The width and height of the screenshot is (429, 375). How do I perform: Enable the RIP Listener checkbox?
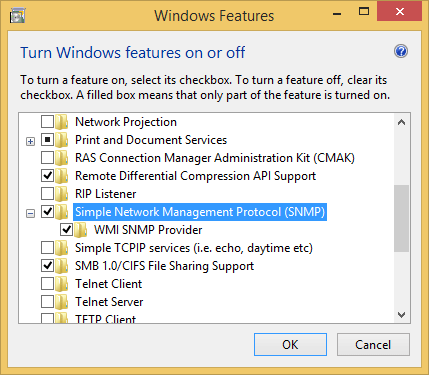pyautogui.click(x=47, y=194)
